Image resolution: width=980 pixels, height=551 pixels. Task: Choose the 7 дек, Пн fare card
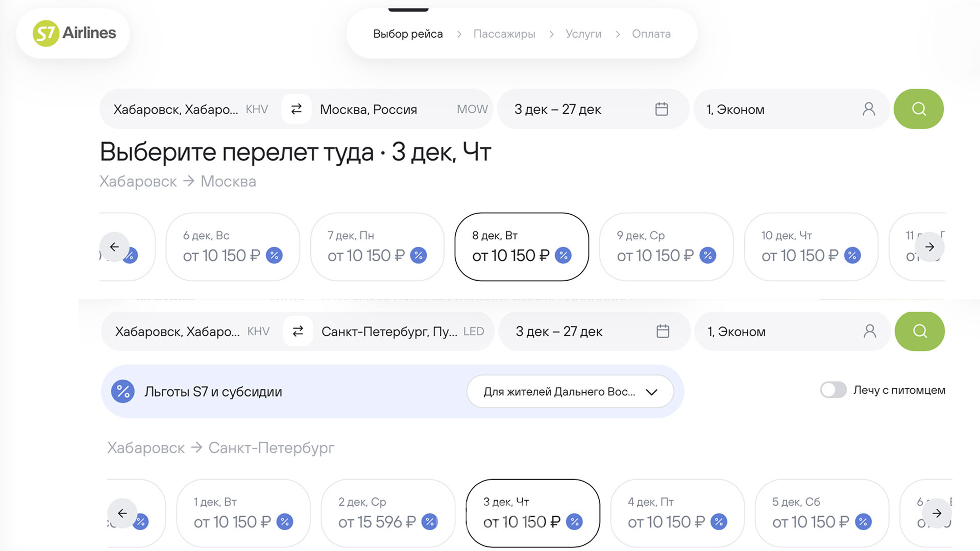pyautogui.click(x=377, y=247)
